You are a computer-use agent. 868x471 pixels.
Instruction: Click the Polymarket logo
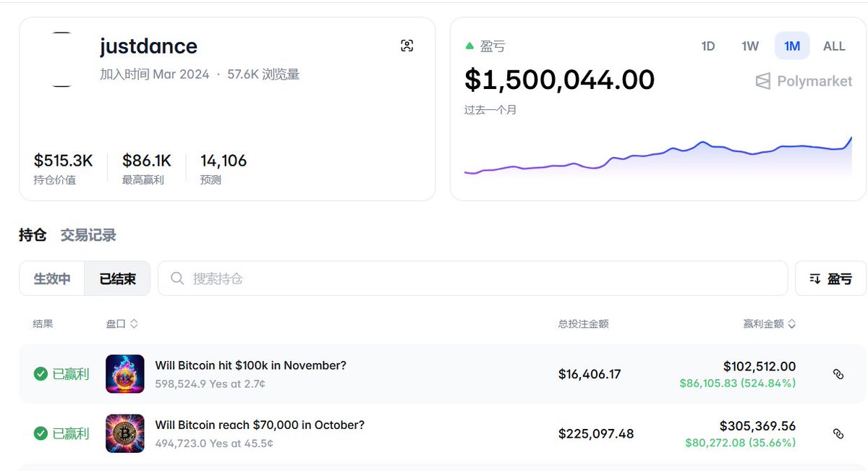(x=803, y=81)
